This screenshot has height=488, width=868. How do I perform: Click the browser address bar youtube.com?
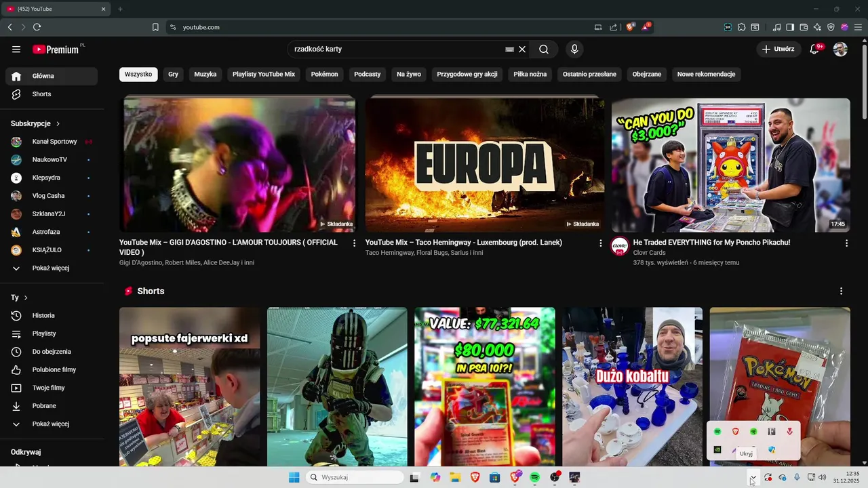[x=201, y=27]
